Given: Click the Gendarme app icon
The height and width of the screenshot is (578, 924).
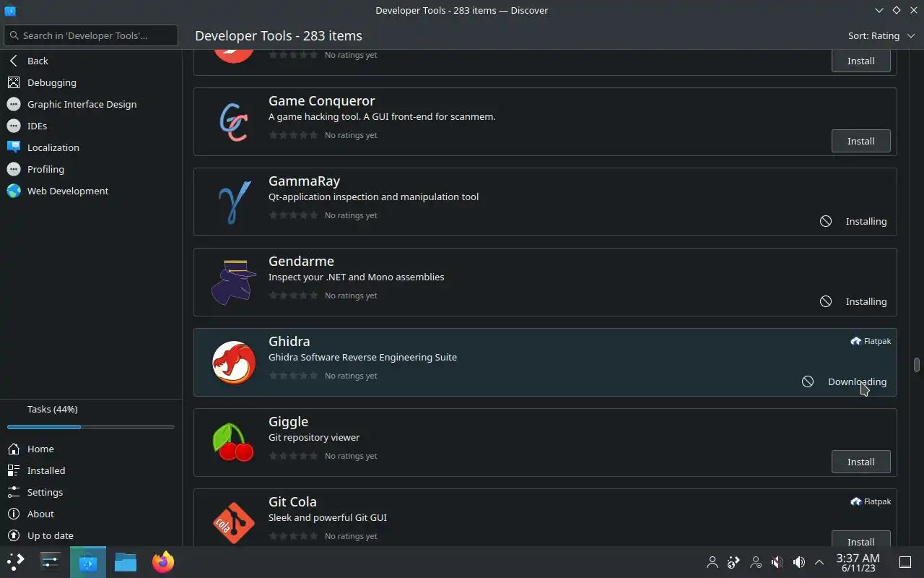Looking at the screenshot, I should click(233, 282).
